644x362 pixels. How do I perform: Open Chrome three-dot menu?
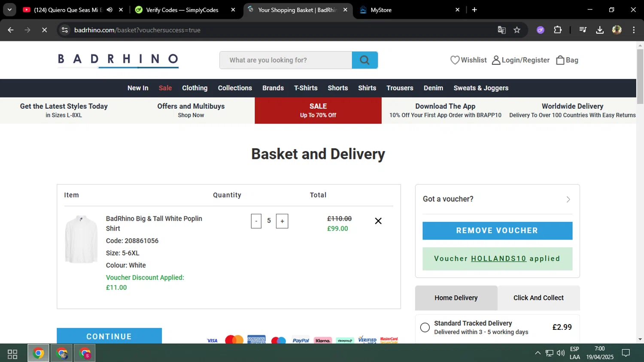634,30
